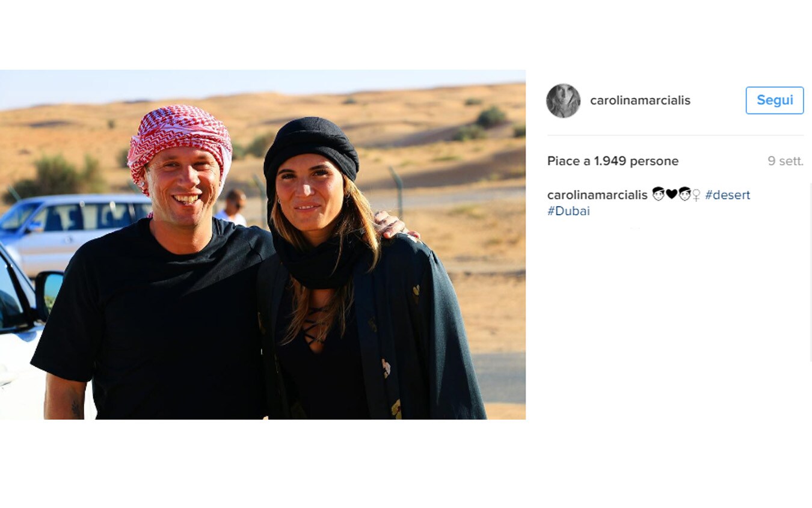This screenshot has height=508, width=812.
Task: Click the carolinamarcialis username in the post header
Action: pos(640,100)
